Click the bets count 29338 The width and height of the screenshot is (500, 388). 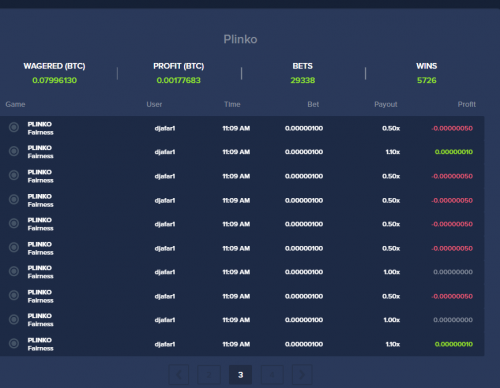(x=303, y=80)
